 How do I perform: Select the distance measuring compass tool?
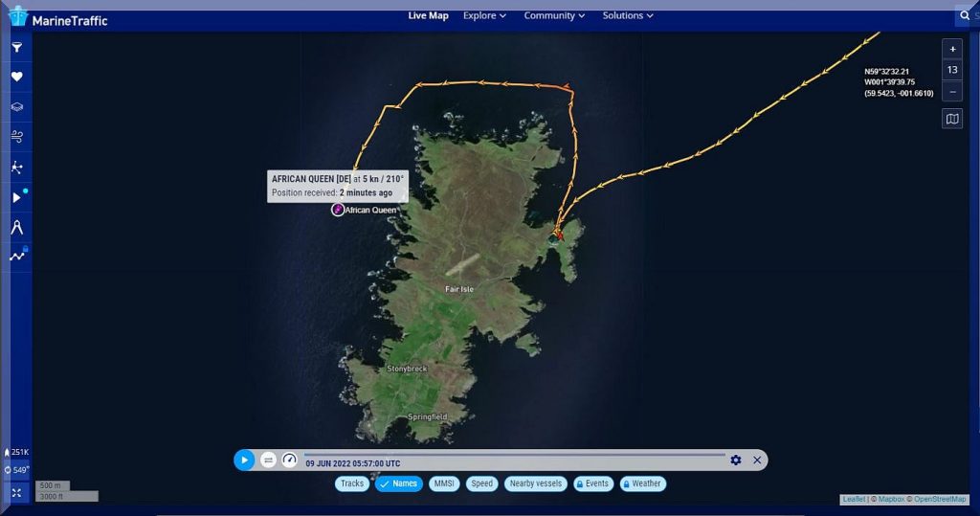coord(16,227)
